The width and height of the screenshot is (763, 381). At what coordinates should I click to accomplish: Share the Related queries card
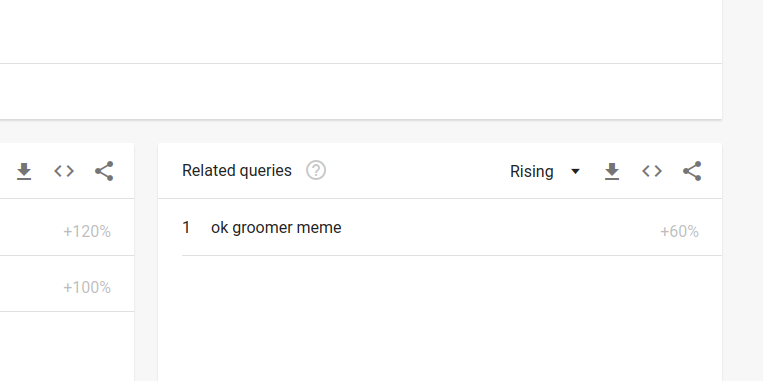[692, 171]
